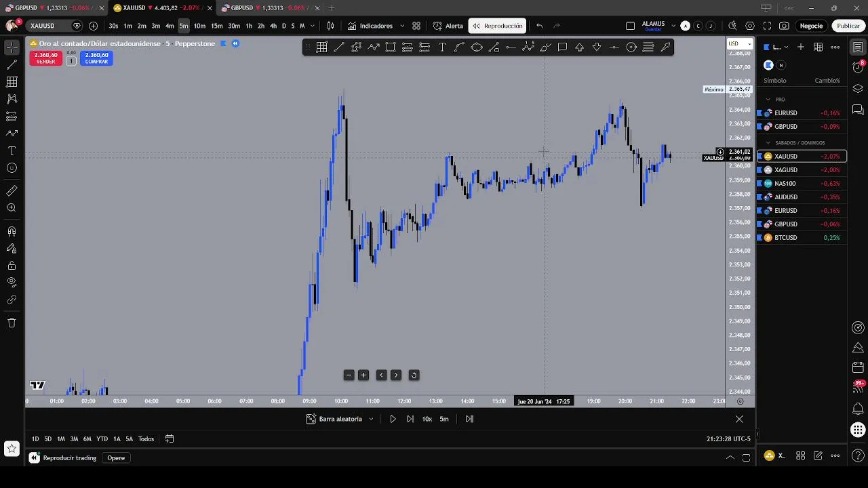The height and width of the screenshot is (488, 868).
Task: Select the text tool in left sidebar
Action: point(12,150)
